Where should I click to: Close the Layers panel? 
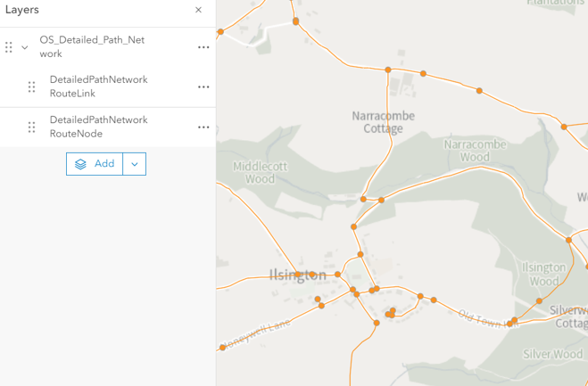pyautogui.click(x=198, y=10)
